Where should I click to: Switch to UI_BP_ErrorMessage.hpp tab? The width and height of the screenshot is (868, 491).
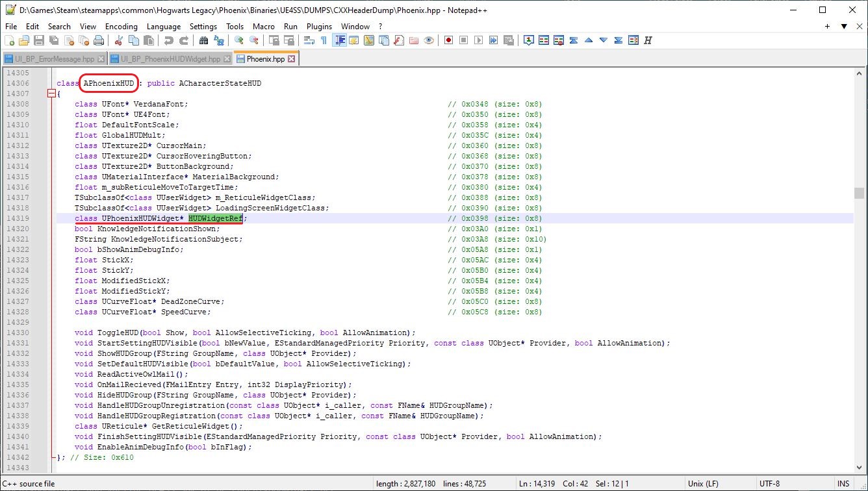(x=55, y=59)
